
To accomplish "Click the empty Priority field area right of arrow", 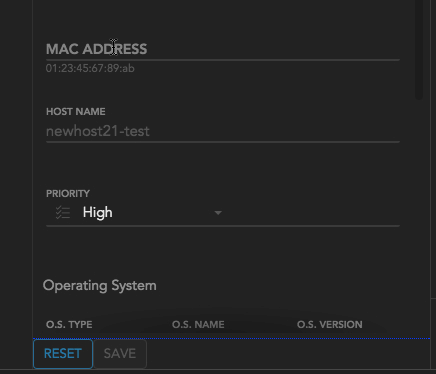I will tap(312, 213).
